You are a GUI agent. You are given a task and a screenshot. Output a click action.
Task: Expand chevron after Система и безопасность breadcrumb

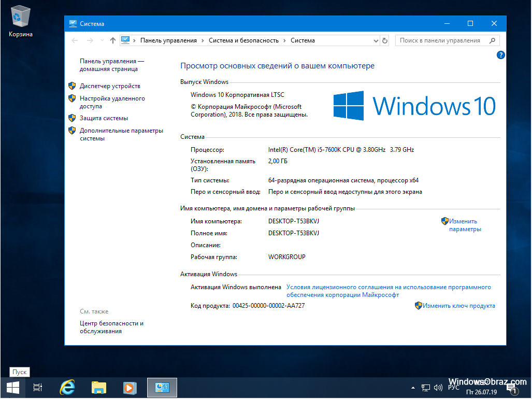click(x=284, y=41)
